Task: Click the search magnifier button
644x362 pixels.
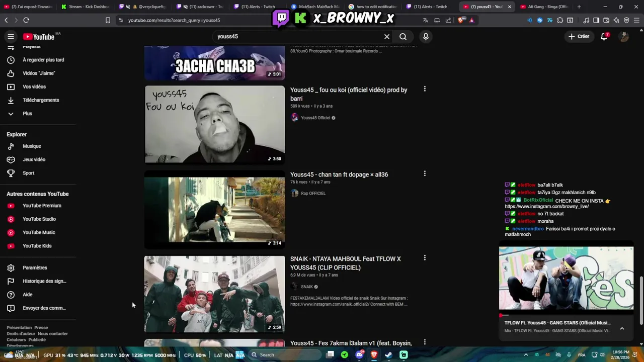Action: pos(403,37)
